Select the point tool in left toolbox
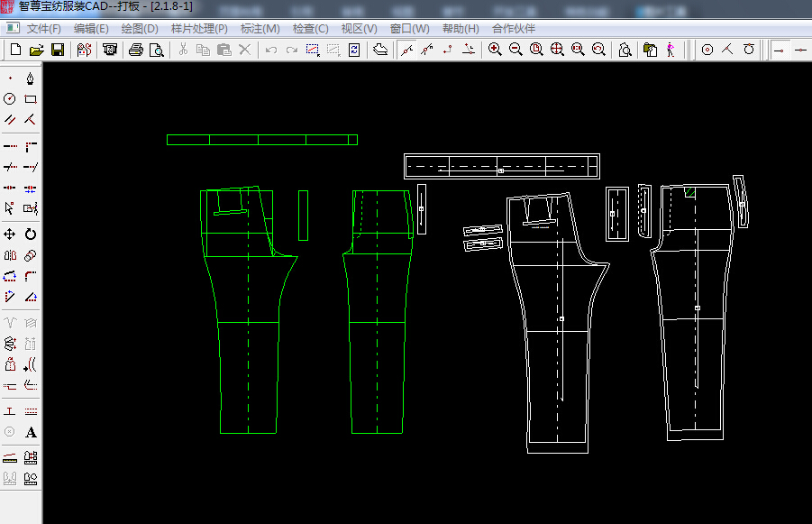The image size is (812, 524). [x=10, y=78]
